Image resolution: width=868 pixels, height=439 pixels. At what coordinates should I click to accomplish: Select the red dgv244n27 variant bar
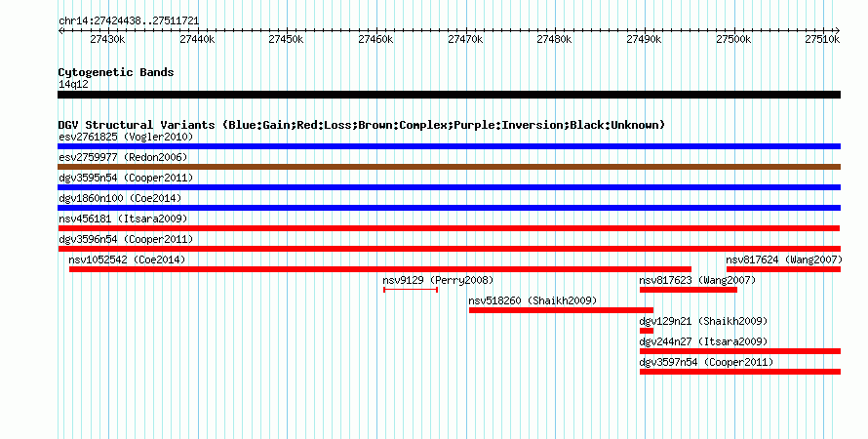[x=740, y=351]
